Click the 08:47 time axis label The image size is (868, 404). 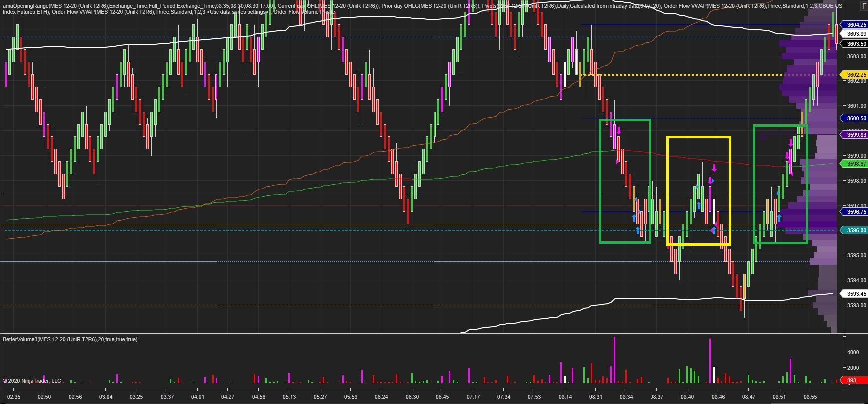pos(748,397)
